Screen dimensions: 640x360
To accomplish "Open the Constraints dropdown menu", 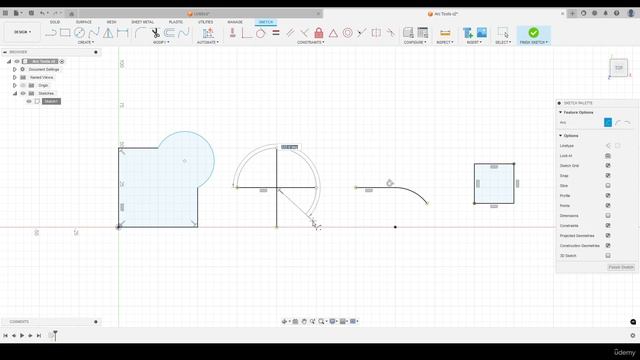I will pos(311,42).
